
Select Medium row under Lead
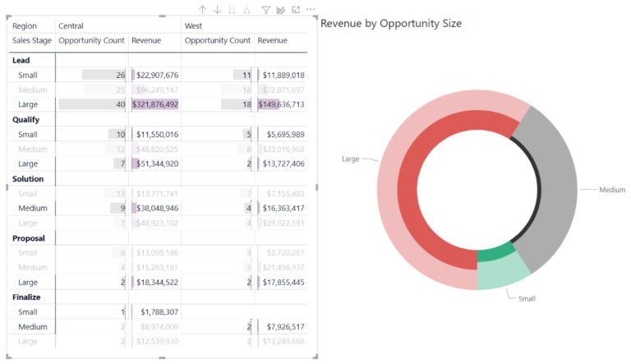pyautogui.click(x=33, y=90)
